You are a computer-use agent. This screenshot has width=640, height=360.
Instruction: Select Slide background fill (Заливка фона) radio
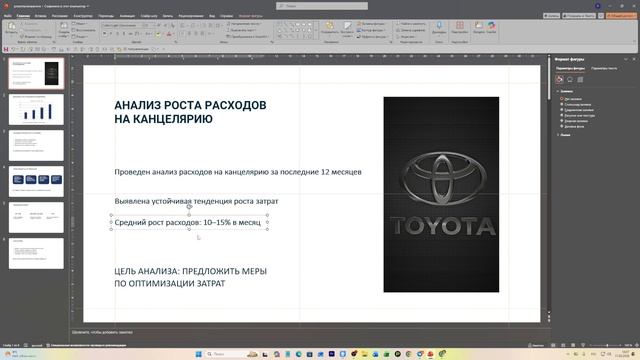(x=562, y=127)
